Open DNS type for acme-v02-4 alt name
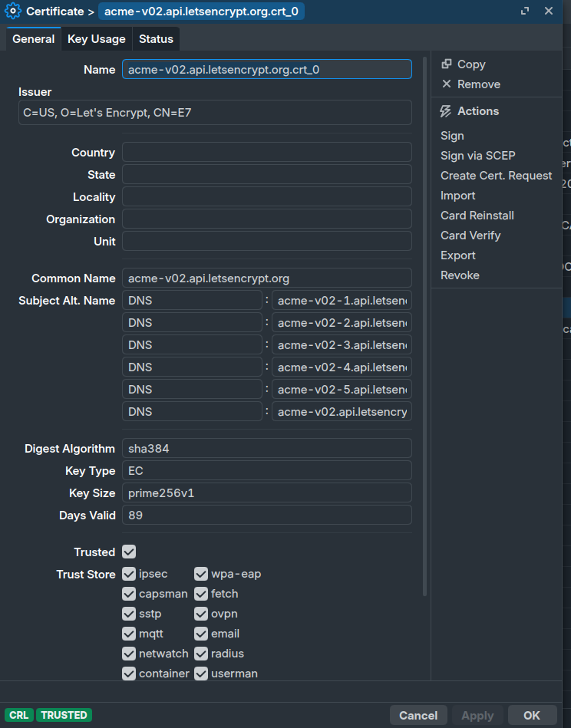The width and height of the screenshot is (571, 728). pos(192,367)
